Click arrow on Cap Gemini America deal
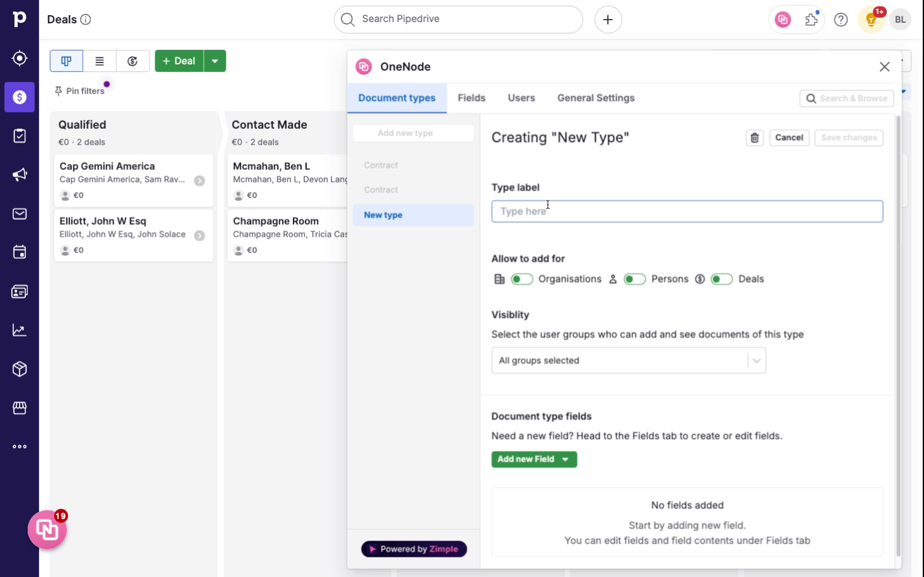The width and height of the screenshot is (924, 577). pos(199,181)
